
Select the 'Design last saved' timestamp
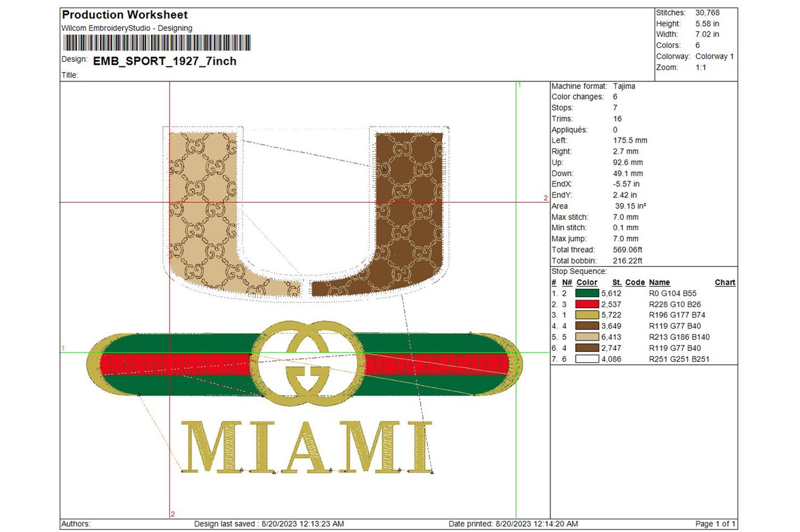(x=269, y=524)
